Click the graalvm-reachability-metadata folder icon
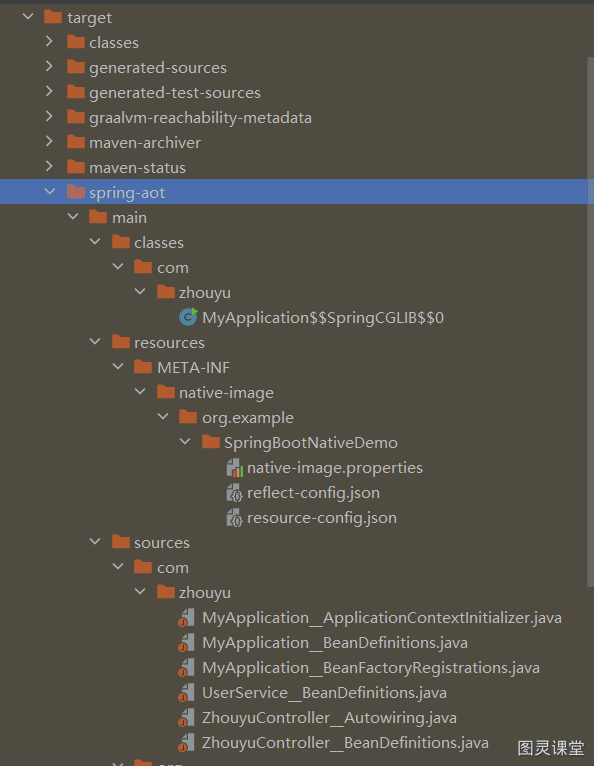594x766 pixels. tap(76, 117)
